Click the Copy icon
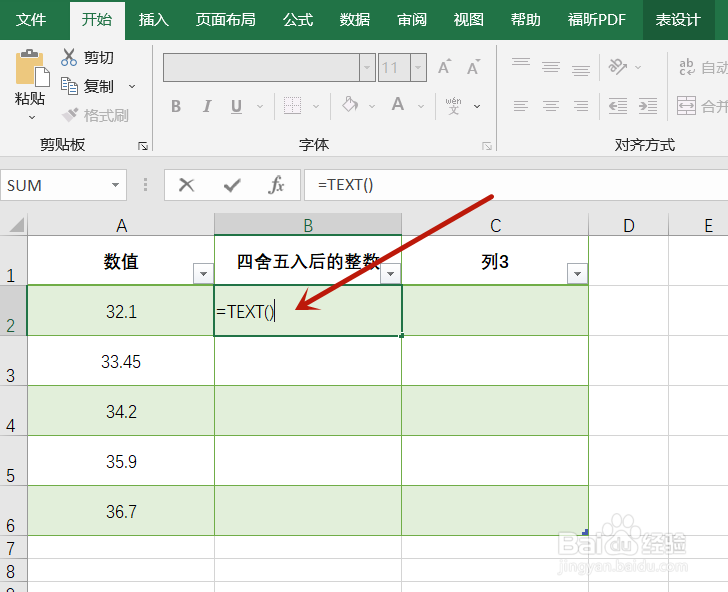 [x=69, y=86]
